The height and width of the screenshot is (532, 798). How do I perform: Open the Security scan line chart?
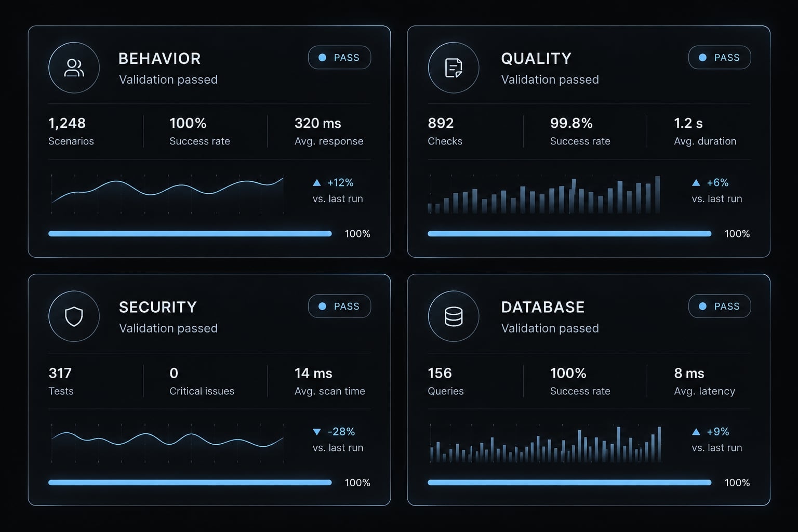[x=167, y=442]
